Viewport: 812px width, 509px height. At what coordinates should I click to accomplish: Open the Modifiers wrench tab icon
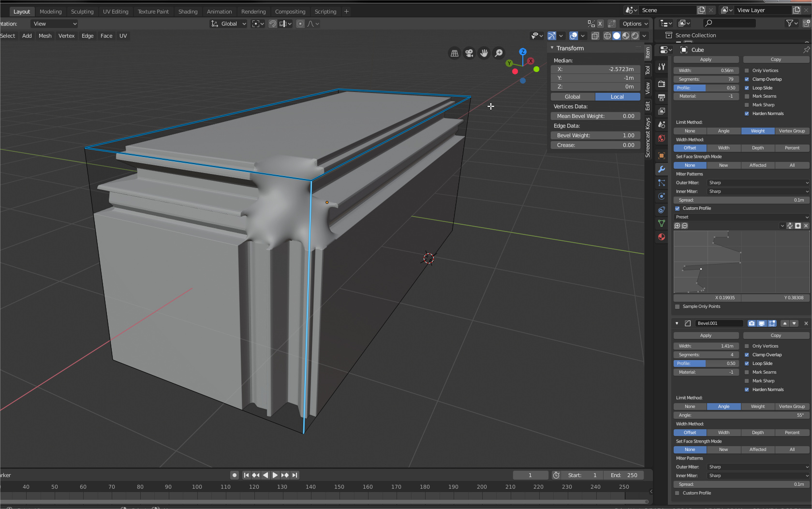tap(662, 169)
